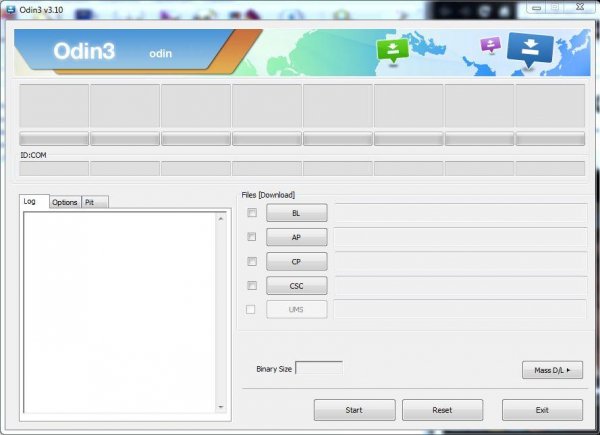Enable the CP file checkbox
The width and height of the screenshot is (600, 435).
point(252,261)
